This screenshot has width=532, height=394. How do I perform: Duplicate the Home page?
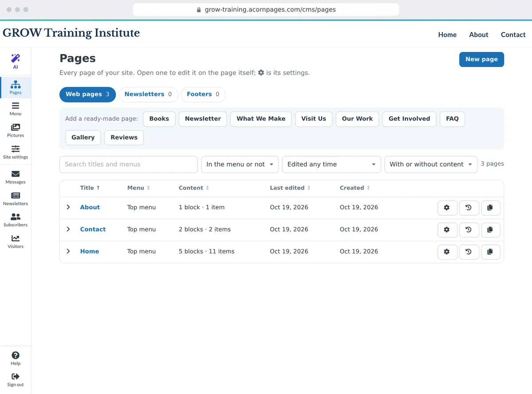click(490, 252)
